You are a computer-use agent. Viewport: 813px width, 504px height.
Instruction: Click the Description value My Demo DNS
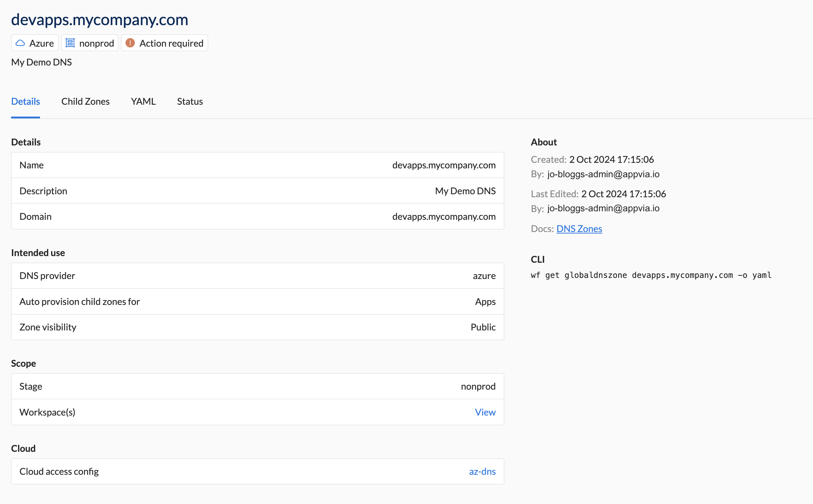click(465, 191)
